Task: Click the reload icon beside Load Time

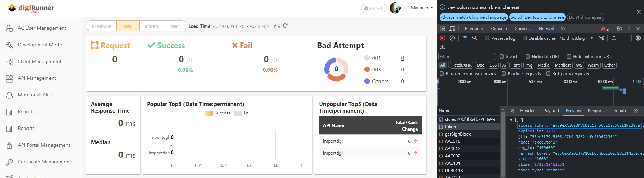Action: coord(285,26)
